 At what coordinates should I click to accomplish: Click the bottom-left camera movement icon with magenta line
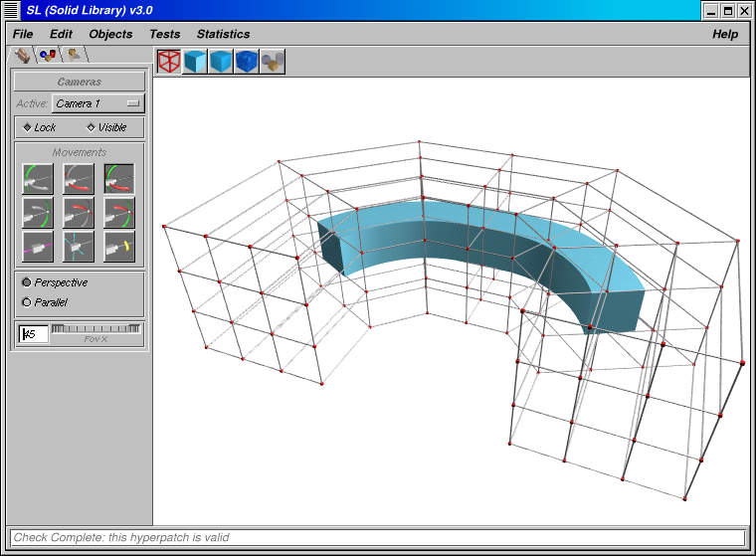37,246
